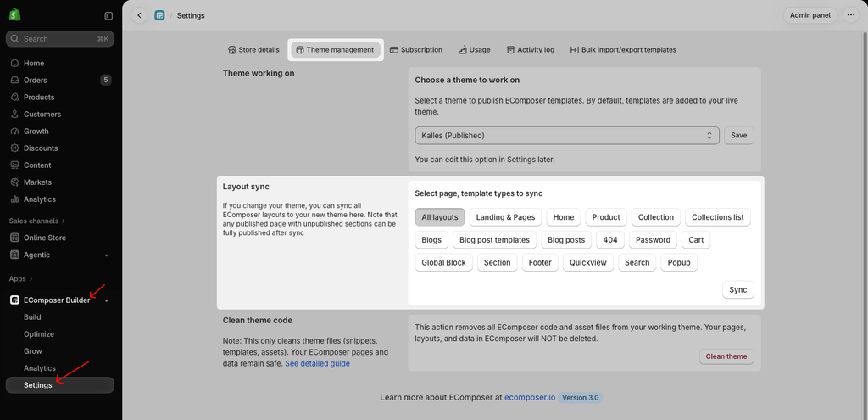Click the Customers person icon
The width and height of the screenshot is (868, 420).
tap(15, 115)
